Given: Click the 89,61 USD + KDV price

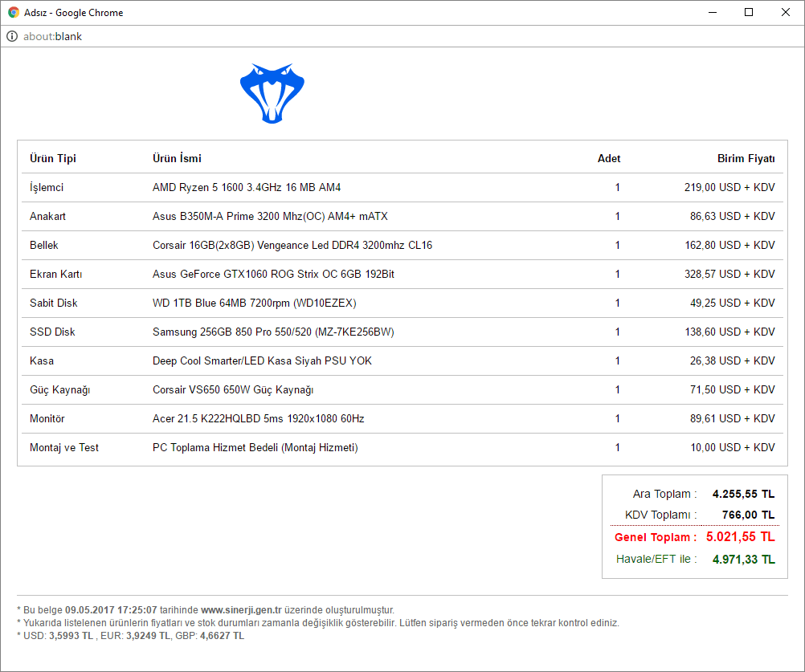Looking at the screenshot, I should (x=733, y=418).
